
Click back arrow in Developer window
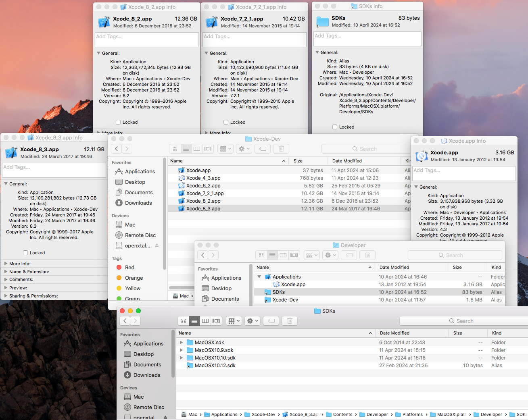point(203,255)
